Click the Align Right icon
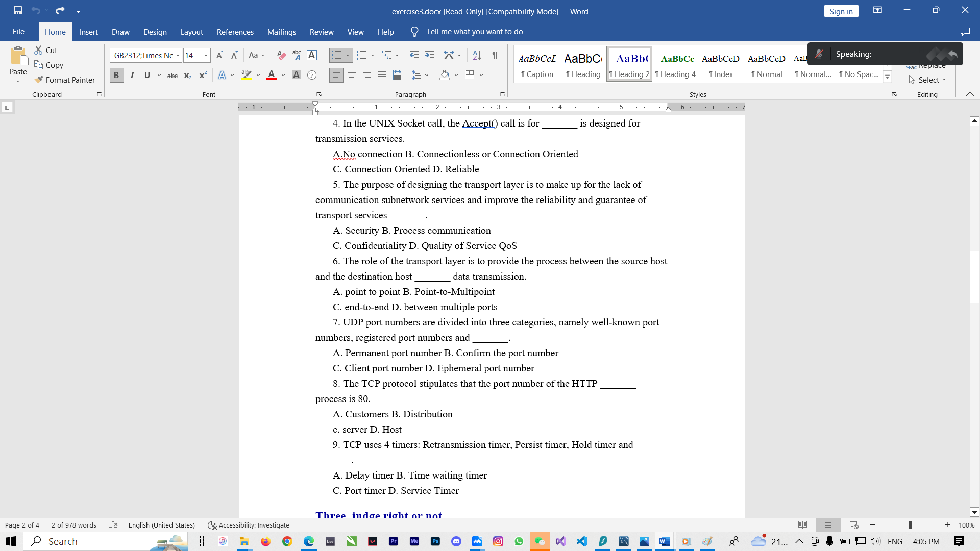Viewport: 980px width, 551px height. (367, 76)
